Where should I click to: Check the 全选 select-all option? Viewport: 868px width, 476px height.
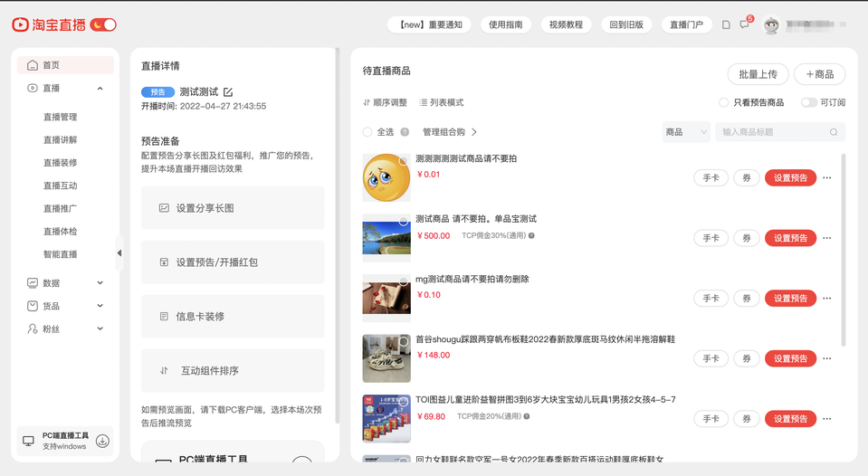(367, 132)
